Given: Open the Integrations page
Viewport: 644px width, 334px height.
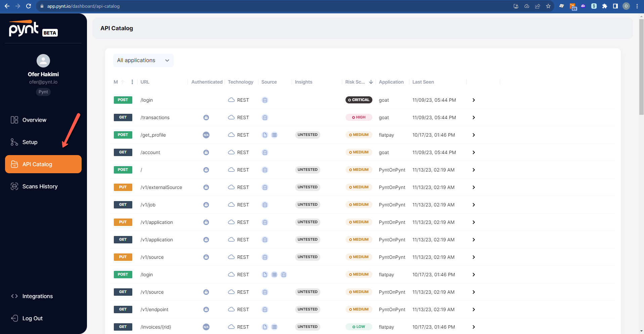Looking at the screenshot, I should [x=37, y=296].
